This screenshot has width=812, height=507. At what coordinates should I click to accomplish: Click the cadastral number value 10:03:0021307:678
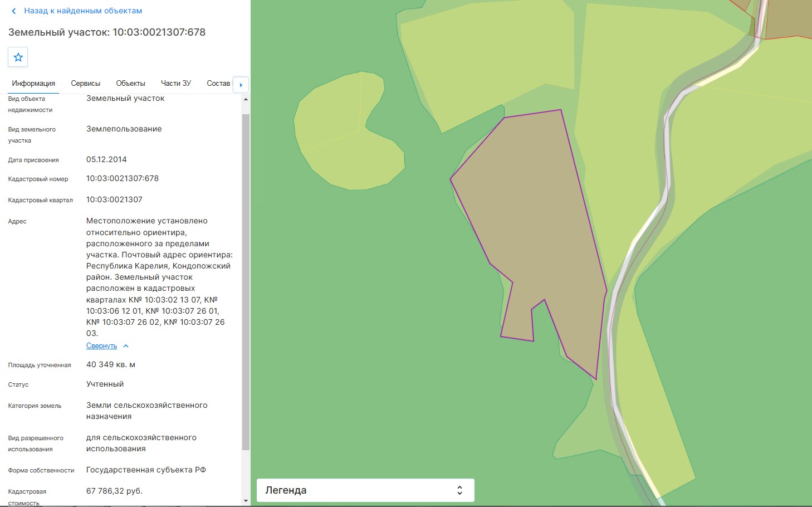[123, 179]
